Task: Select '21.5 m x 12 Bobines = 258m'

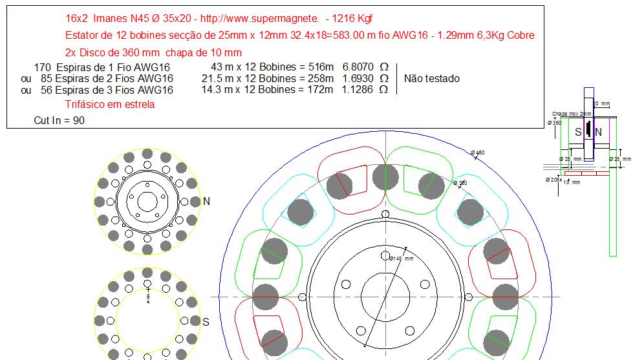Action: coord(268,78)
